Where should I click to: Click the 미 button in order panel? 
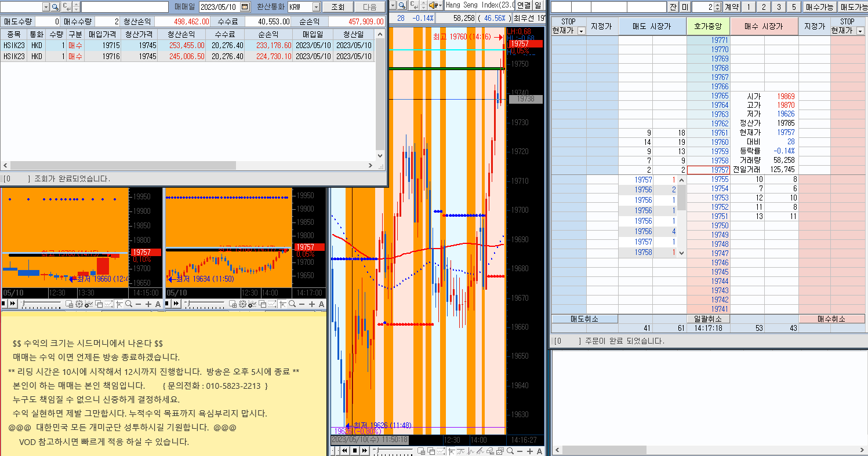click(685, 7)
